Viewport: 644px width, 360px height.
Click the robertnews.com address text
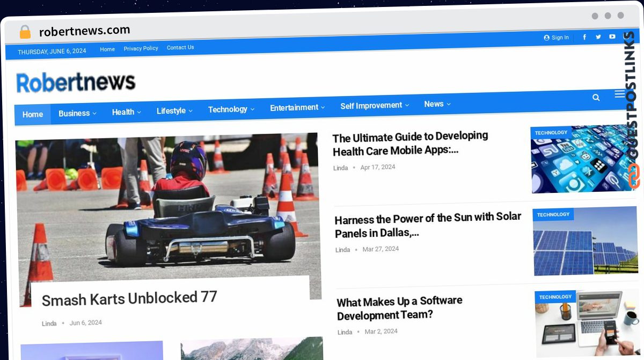[84, 31]
